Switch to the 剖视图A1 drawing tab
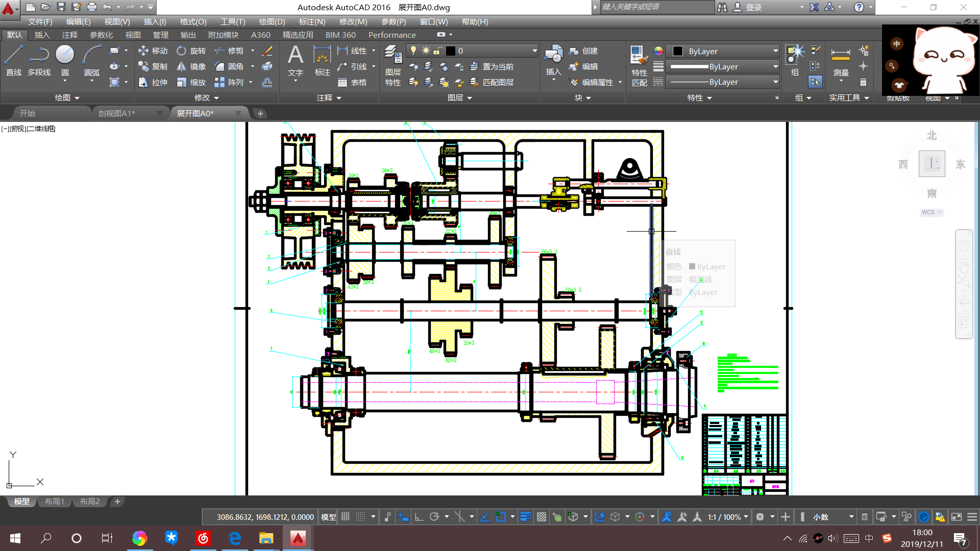Screen dimensions: 980x551 117,113
